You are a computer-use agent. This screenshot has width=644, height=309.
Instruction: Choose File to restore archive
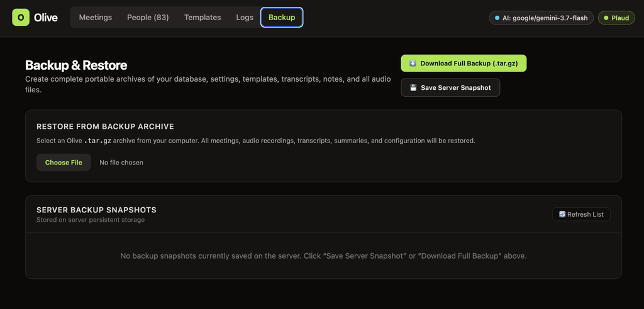(64, 163)
